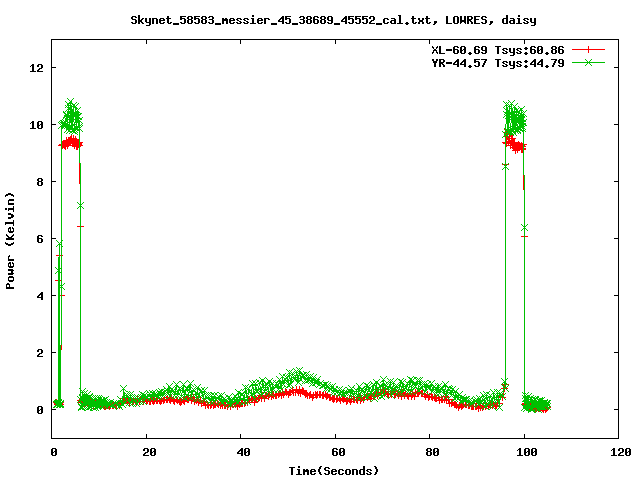Click the x-axis tick label 100
This screenshot has height=480, width=640.
(527, 452)
